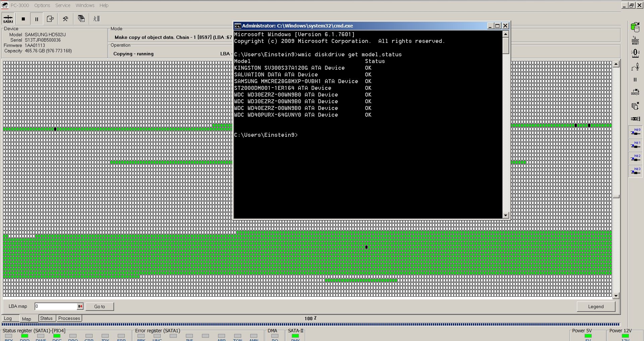Toggle head Hd 1 button
Screen dimensions: 644x341
[635, 145]
